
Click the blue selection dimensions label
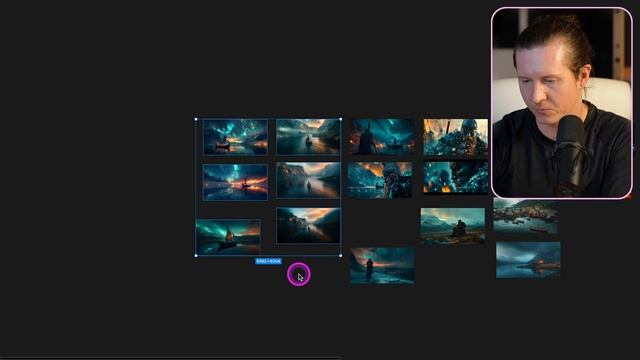point(269,261)
